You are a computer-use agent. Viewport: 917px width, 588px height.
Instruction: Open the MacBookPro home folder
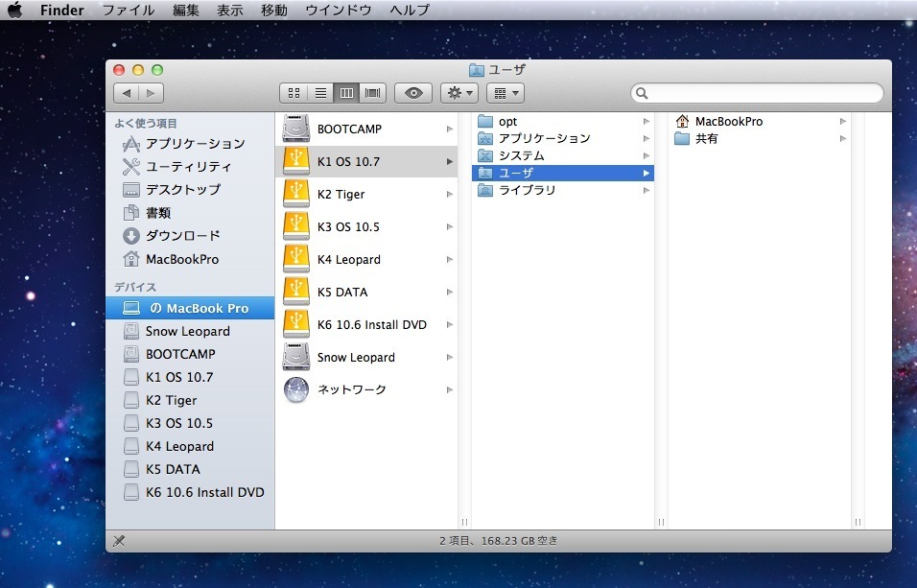[x=728, y=122]
